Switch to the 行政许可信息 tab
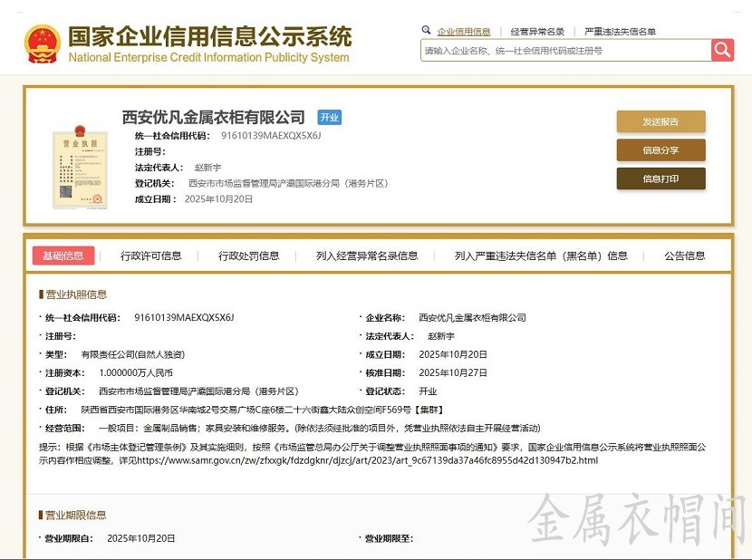The image size is (752, 560). pos(150,256)
